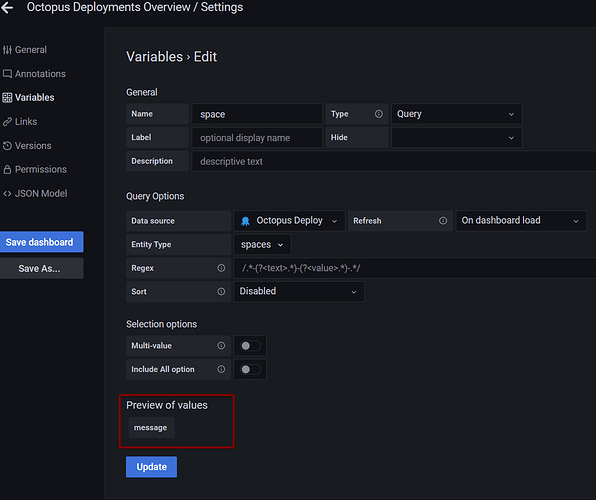This screenshot has width=596, height=500.
Task: Click Variables breadcrumb in page heading
Action: pyautogui.click(x=154, y=57)
